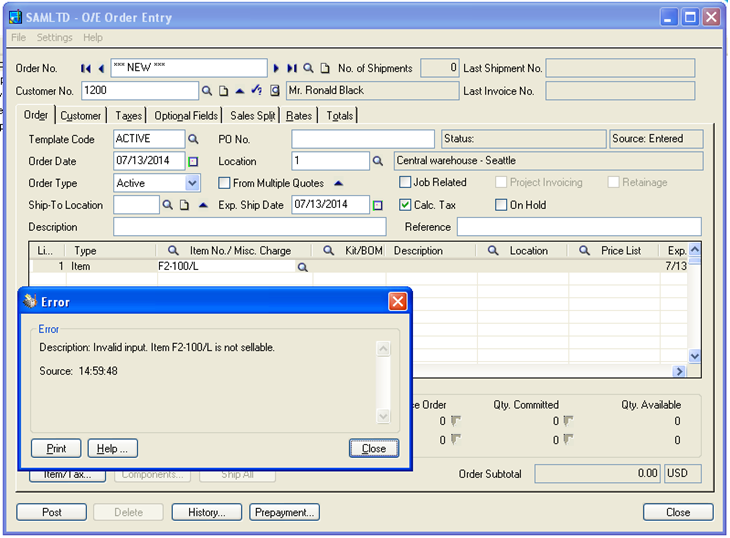The width and height of the screenshot is (730, 538).
Task: Click detail grid scroll down arrow
Action: 695,356
